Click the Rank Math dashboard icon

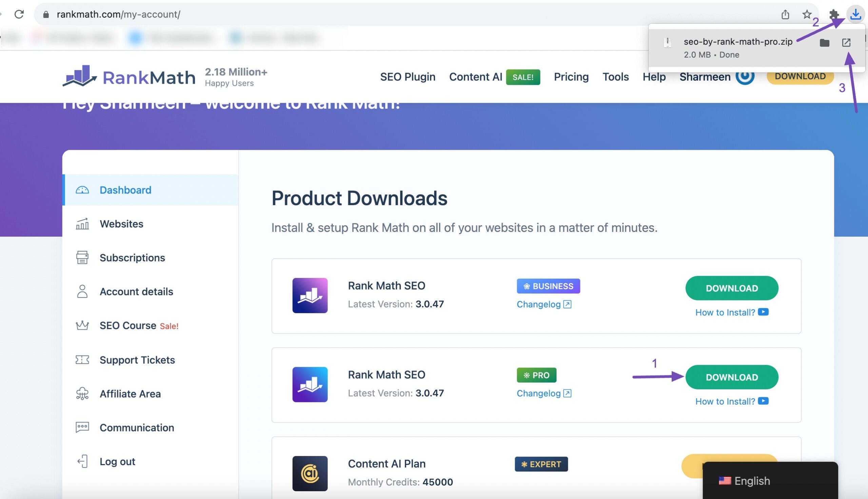82,189
